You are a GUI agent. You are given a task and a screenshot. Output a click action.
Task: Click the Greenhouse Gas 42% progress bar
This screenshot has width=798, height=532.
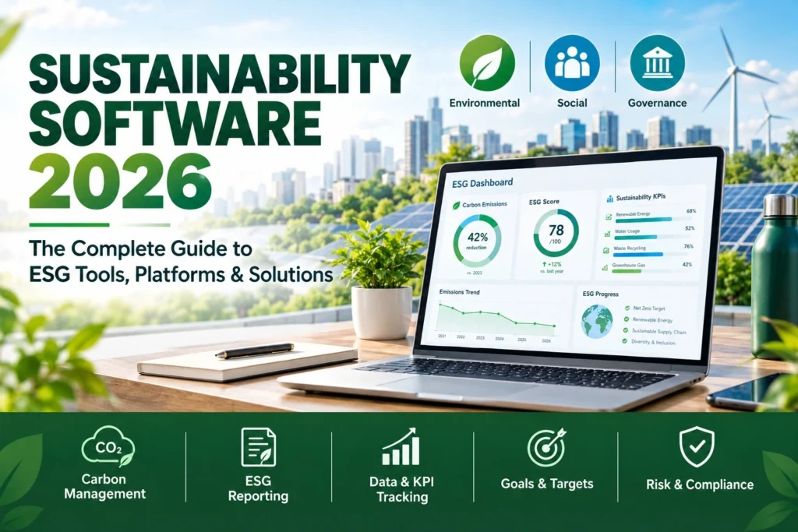[x=651, y=271]
